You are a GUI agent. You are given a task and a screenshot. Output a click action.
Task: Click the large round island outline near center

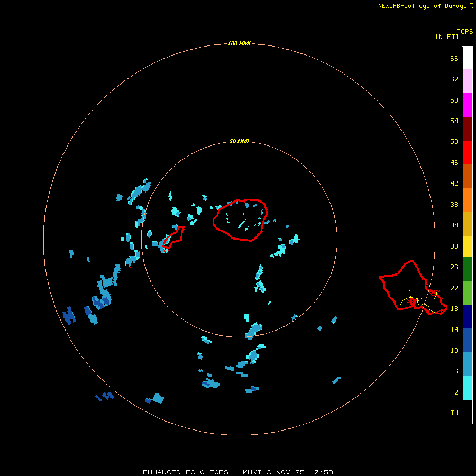point(240,220)
